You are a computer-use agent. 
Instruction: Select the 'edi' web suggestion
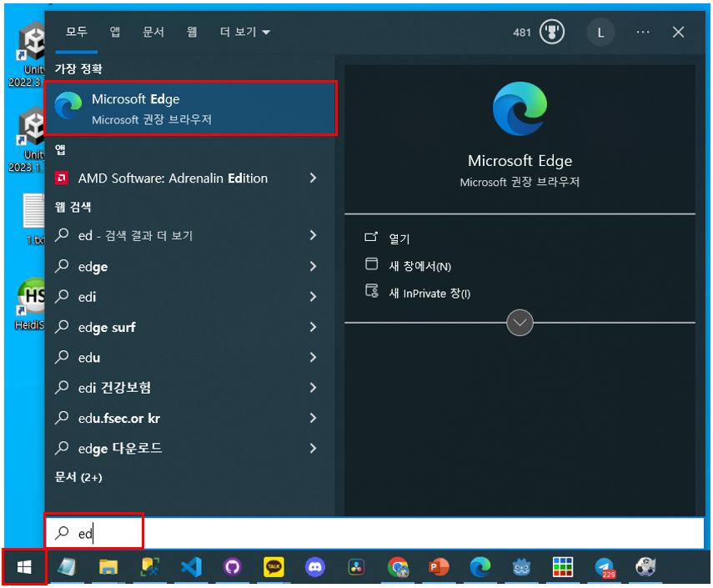(87, 297)
